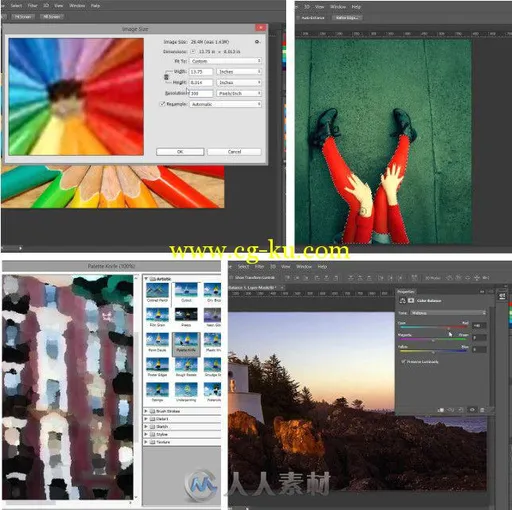Expand the Texture filter folder
The image size is (512, 510).
tap(146, 442)
